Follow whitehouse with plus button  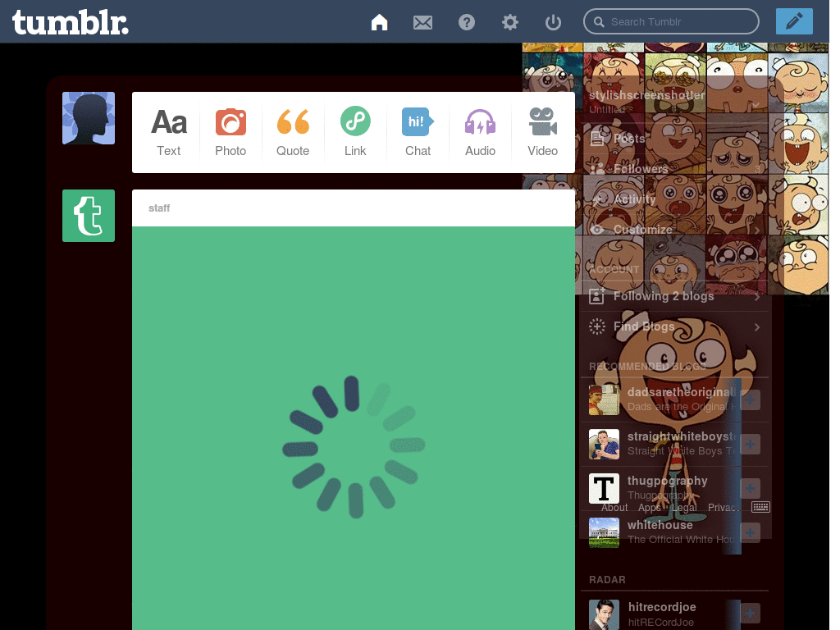[x=750, y=533]
